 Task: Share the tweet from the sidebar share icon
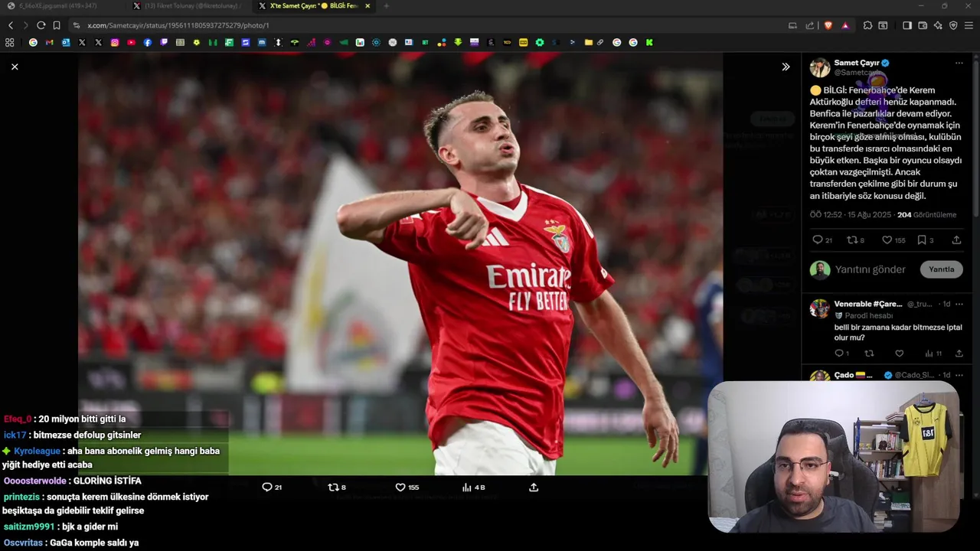[956, 240]
